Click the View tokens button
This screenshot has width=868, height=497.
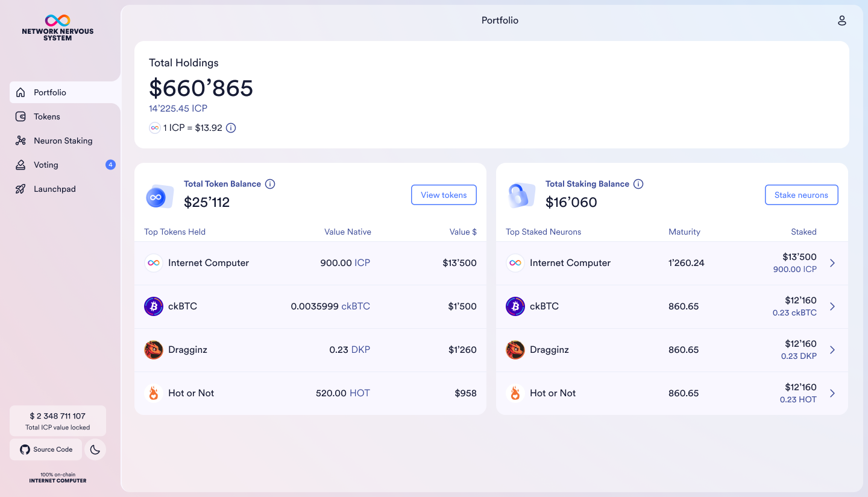(444, 195)
